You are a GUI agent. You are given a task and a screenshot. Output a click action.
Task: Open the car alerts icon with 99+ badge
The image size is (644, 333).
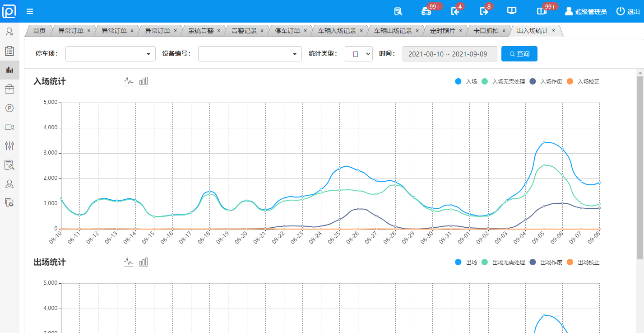click(x=426, y=12)
